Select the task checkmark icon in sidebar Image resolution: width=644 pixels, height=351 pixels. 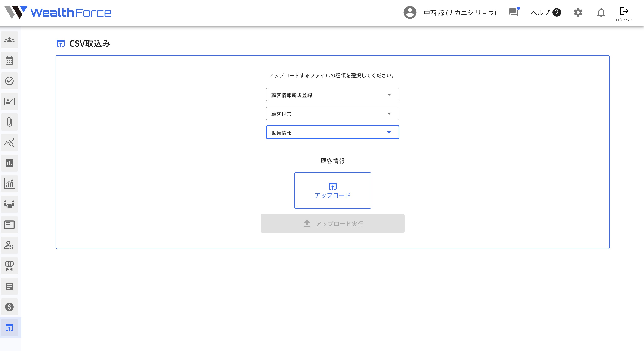coord(9,80)
